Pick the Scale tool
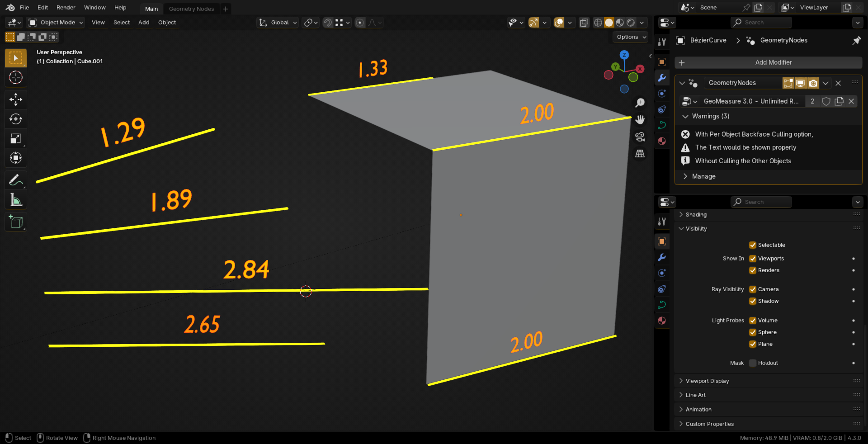868x444 pixels. coord(16,138)
